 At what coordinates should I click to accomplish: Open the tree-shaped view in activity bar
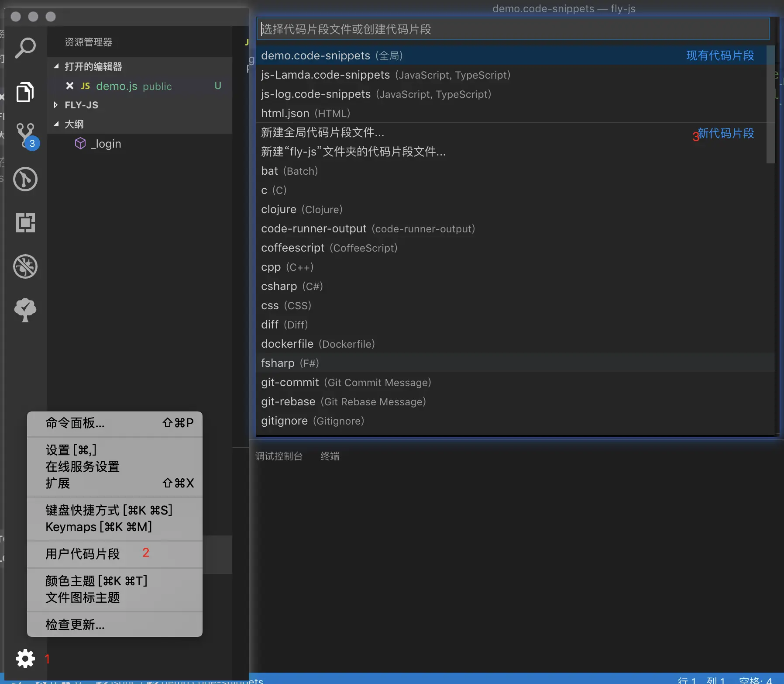click(x=25, y=310)
